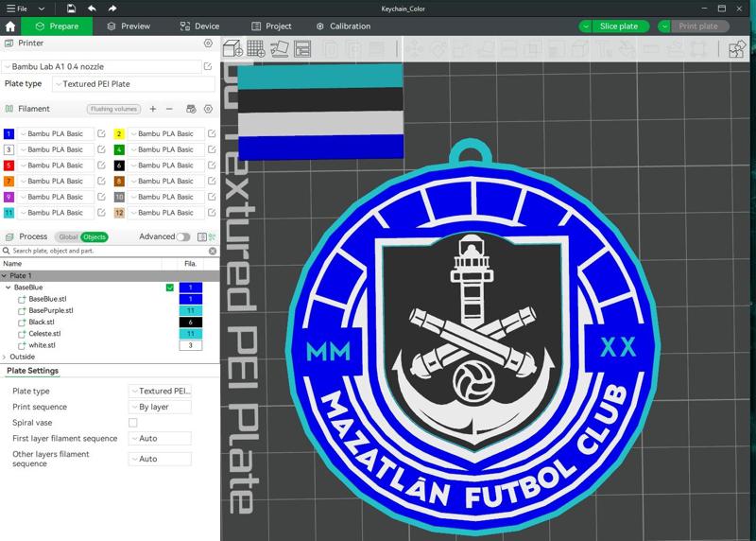Arrange all objects on the plate
Screen dimensions: 756x541
pos(302,49)
